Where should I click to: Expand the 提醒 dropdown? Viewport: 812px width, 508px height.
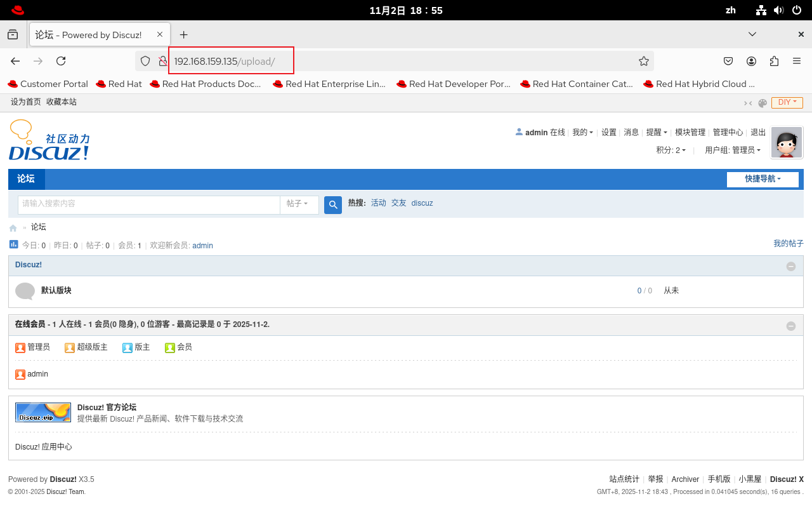pyautogui.click(x=657, y=132)
